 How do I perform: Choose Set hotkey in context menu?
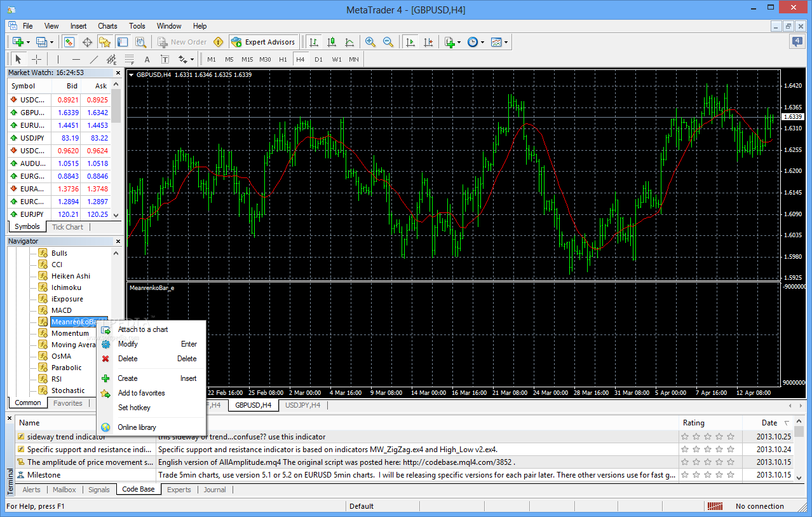click(134, 408)
